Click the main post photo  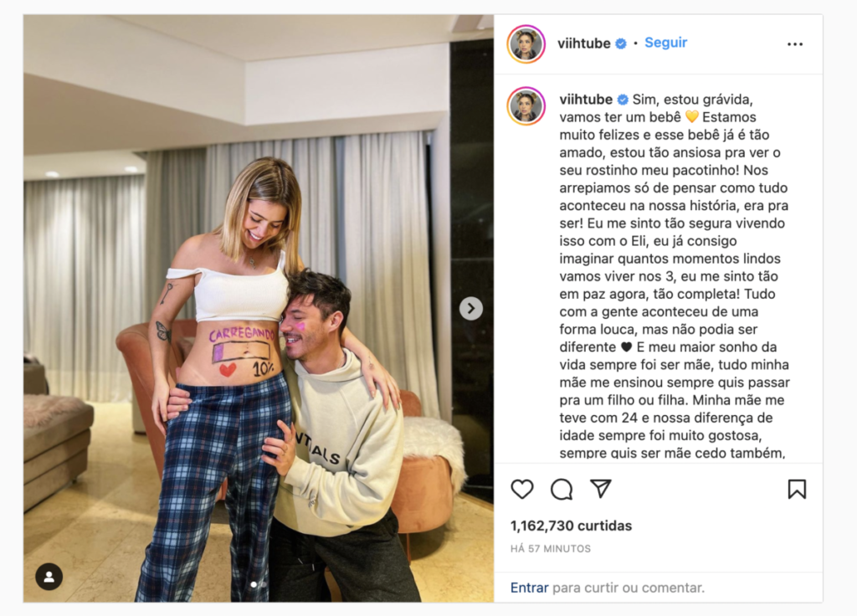(x=259, y=308)
